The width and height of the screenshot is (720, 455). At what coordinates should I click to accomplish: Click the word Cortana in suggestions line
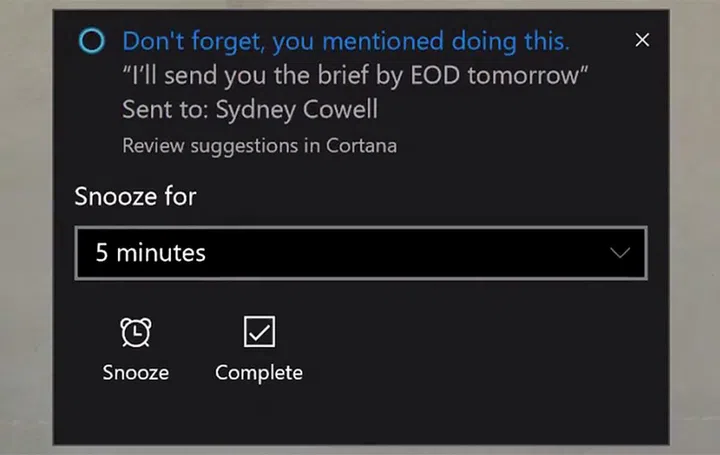click(x=361, y=146)
